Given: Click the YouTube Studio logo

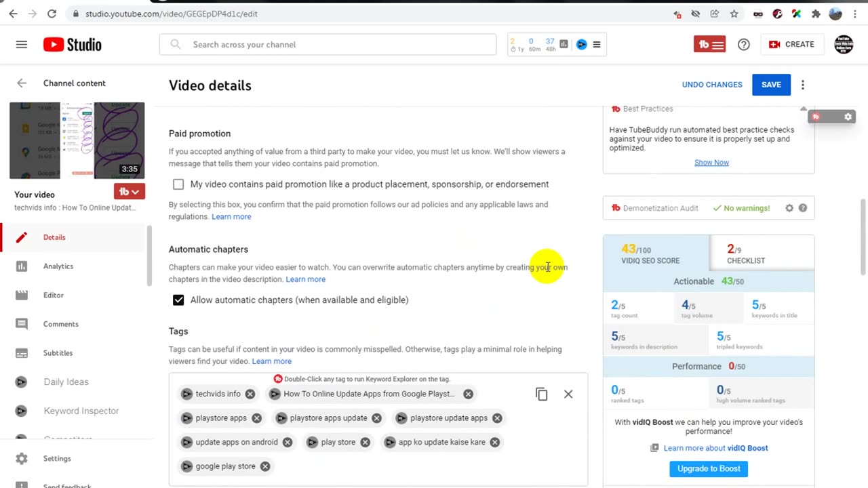Looking at the screenshot, I should 73,45.
